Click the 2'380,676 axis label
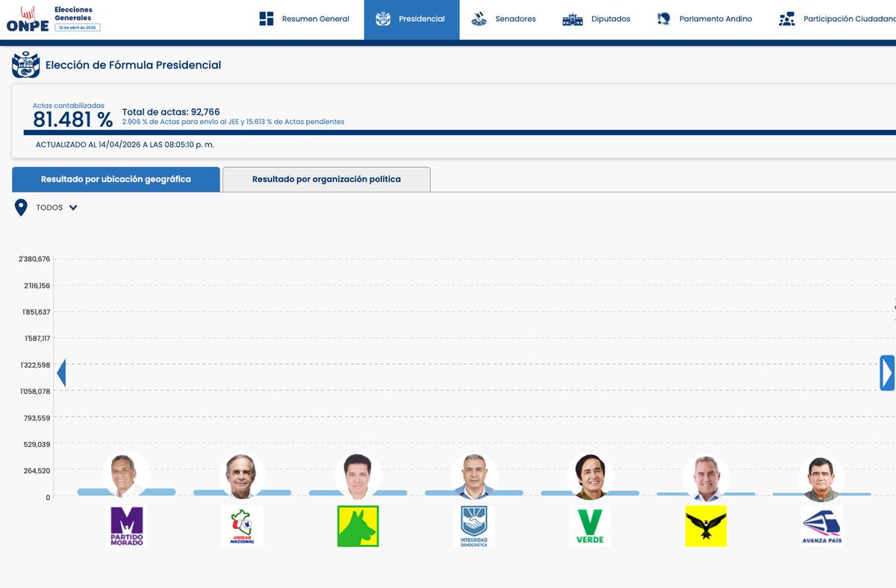This screenshot has width=896, height=588. point(35,259)
